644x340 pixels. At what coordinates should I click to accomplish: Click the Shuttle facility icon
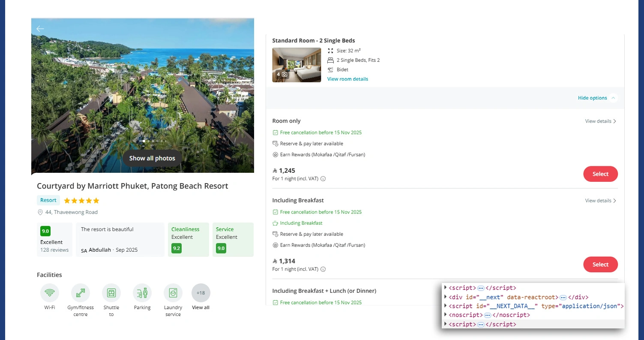(111, 292)
